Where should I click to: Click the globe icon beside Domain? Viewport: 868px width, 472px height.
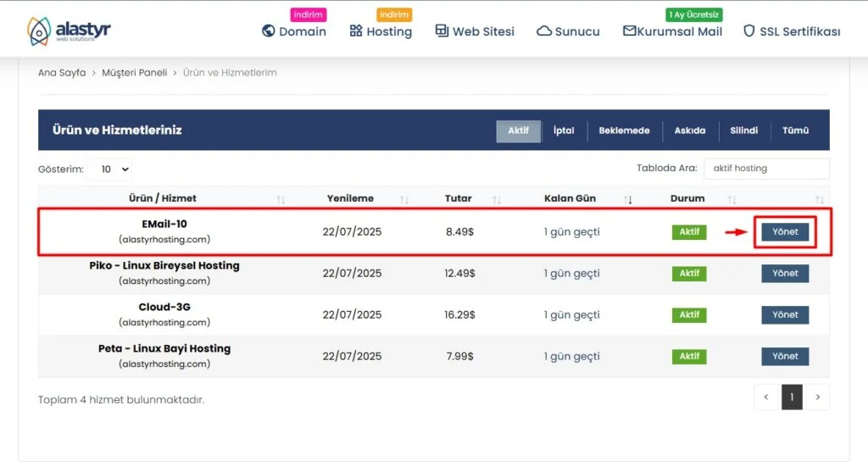(x=269, y=31)
